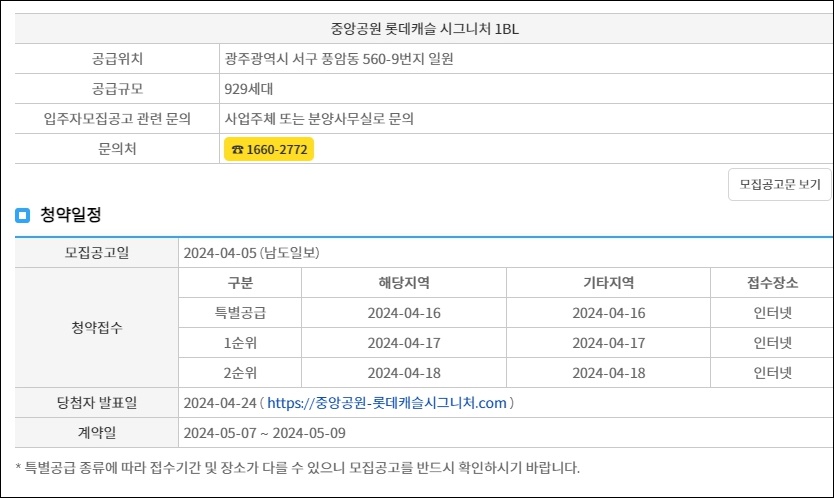This screenshot has height=498, width=834.
Task: Open the 중앙공원-롯데캐슬시그니처.com link
Action: click(387, 403)
